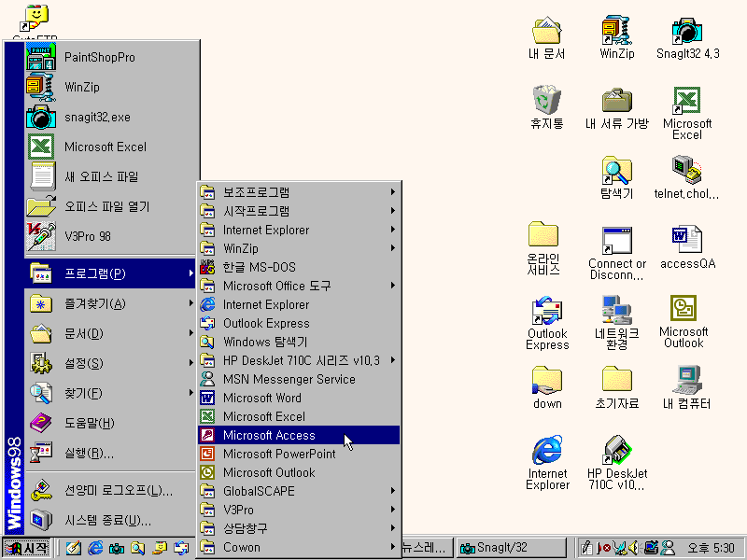
Task: Click the 오후 5:30 clock in the tray
Action: coord(711,548)
